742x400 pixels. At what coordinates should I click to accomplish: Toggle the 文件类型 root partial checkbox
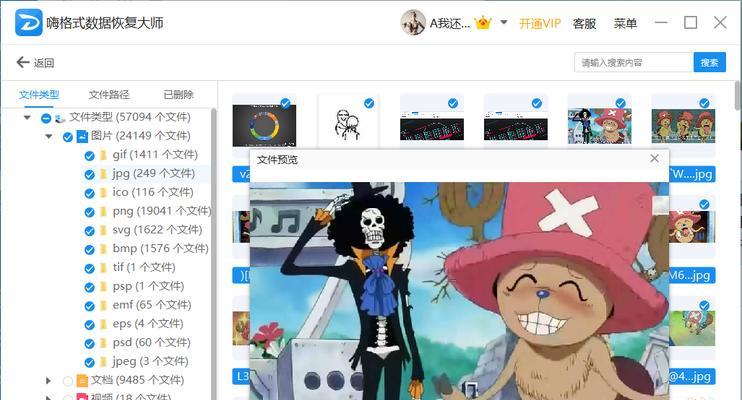46,118
